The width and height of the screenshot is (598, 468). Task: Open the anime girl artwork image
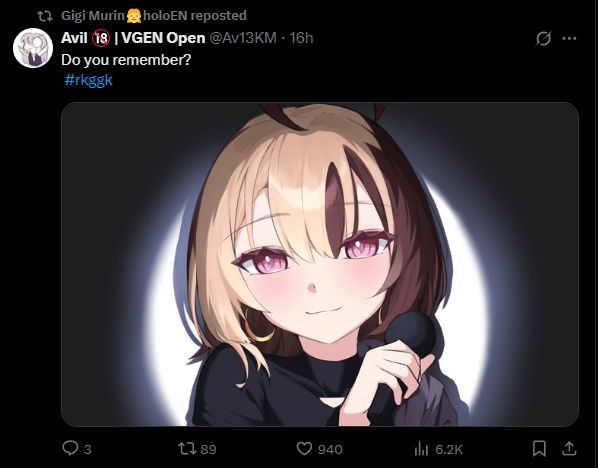click(x=320, y=264)
